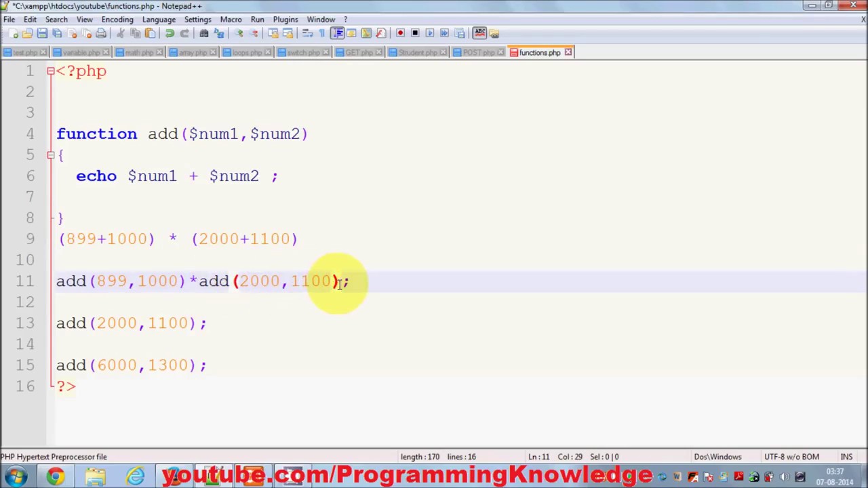
Task: Start macro recording with red dot icon
Action: coord(400,33)
